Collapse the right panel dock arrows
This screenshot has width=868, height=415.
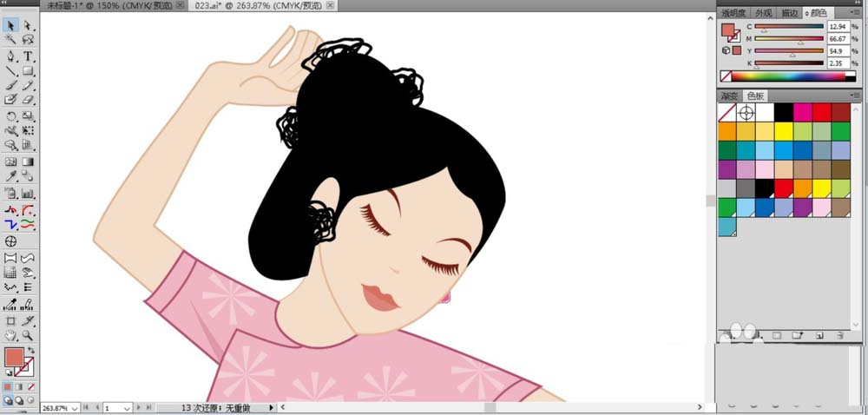tap(856, 3)
